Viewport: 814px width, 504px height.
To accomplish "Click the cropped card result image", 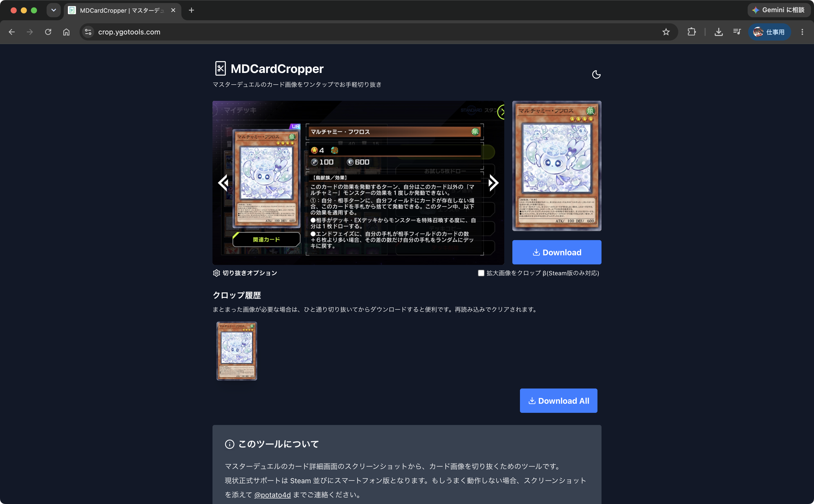I will click(557, 166).
